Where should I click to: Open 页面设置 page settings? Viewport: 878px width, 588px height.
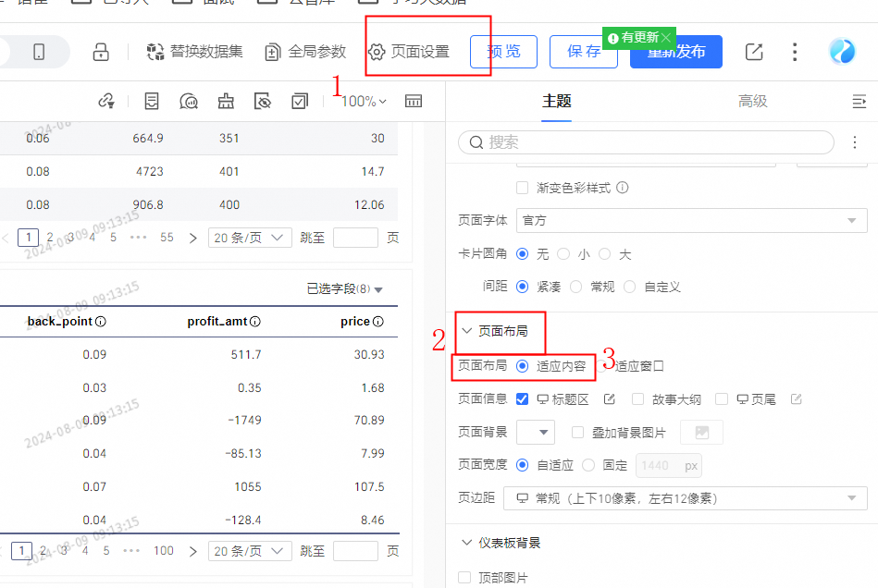point(409,52)
